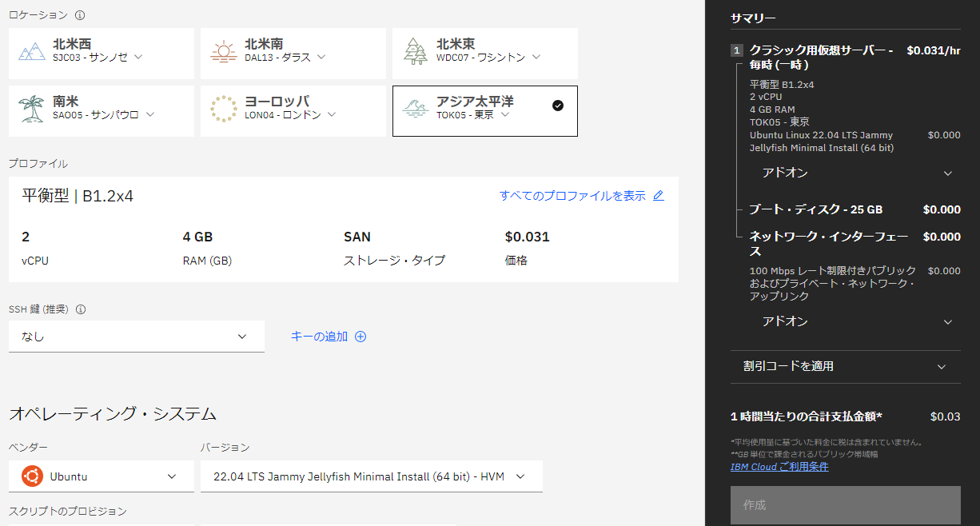Open the 22.04 LTS version dropdown
980x526 pixels.
point(372,476)
